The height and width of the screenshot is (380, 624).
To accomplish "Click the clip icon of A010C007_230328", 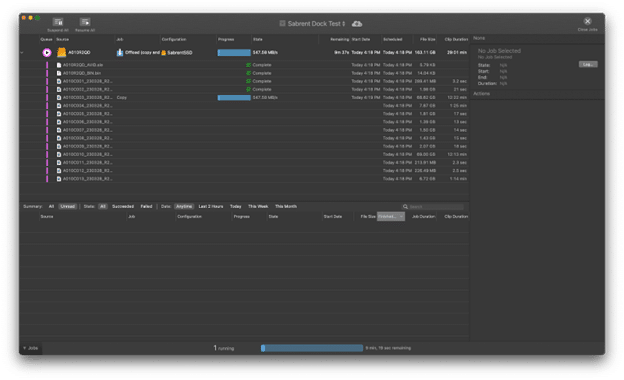I will pyautogui.click(x=59, y=130).
